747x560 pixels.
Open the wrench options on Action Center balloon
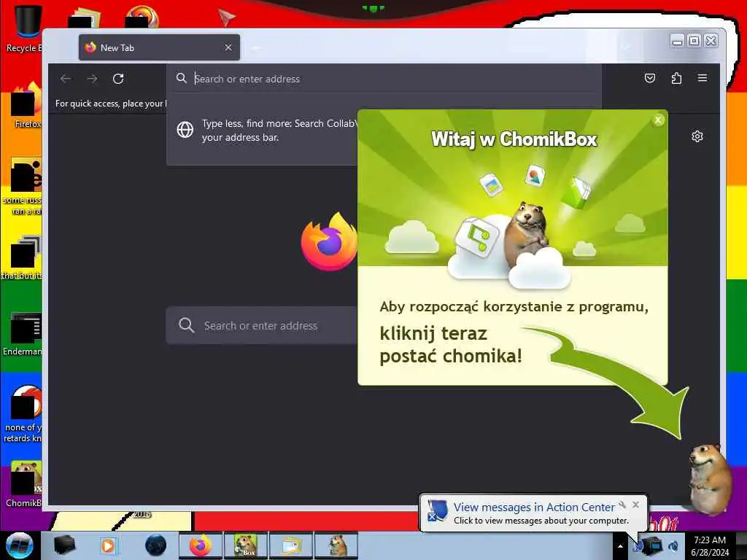(x=622, y=505)
